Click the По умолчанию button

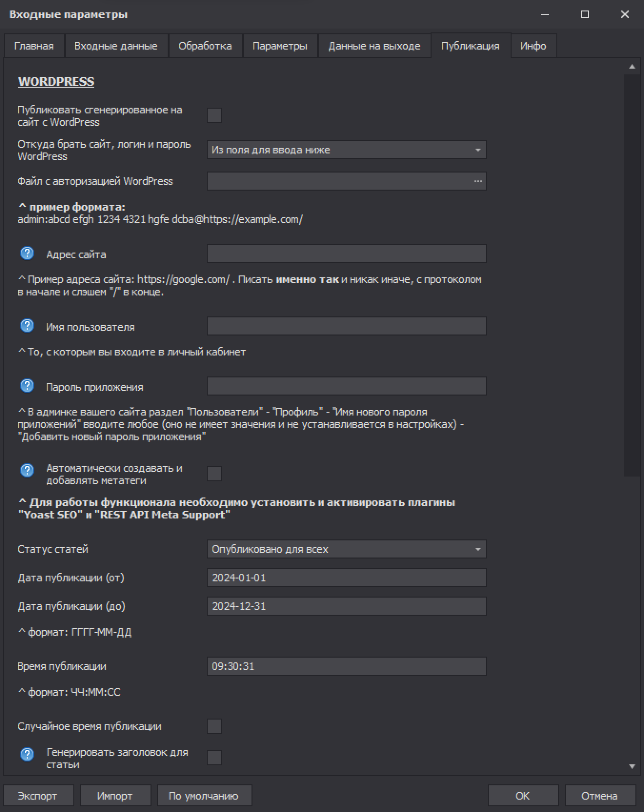coord(204,795)
